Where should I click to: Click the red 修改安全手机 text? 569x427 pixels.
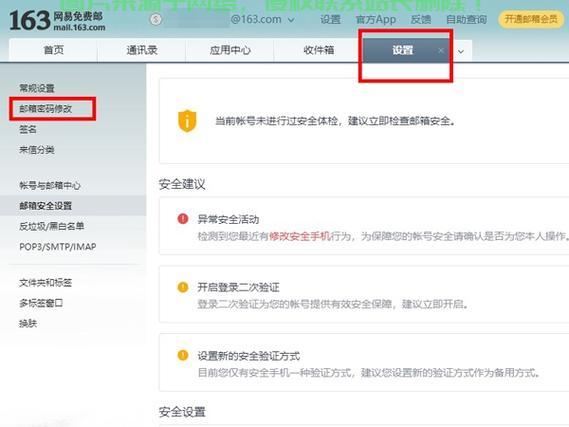(300, 236)
